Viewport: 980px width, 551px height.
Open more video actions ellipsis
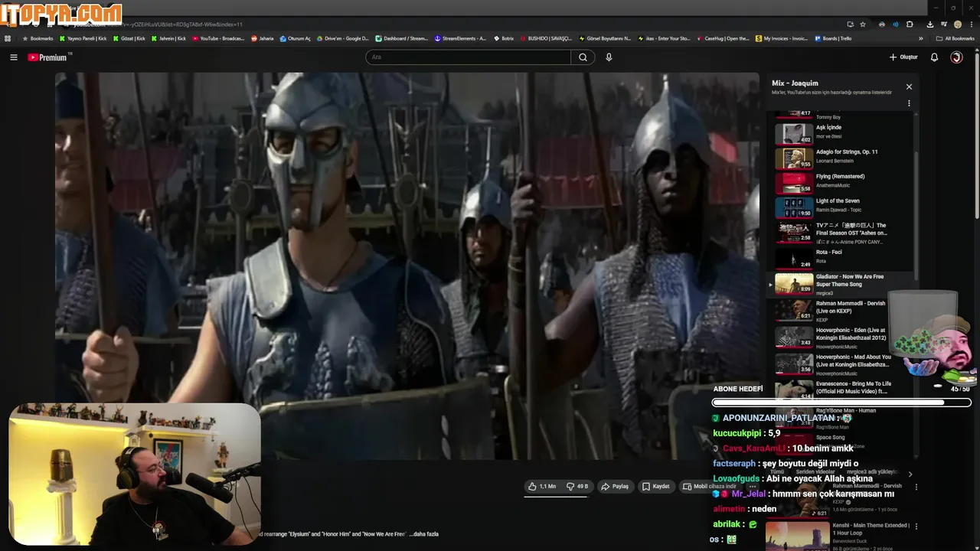click(x=753, y=486)
